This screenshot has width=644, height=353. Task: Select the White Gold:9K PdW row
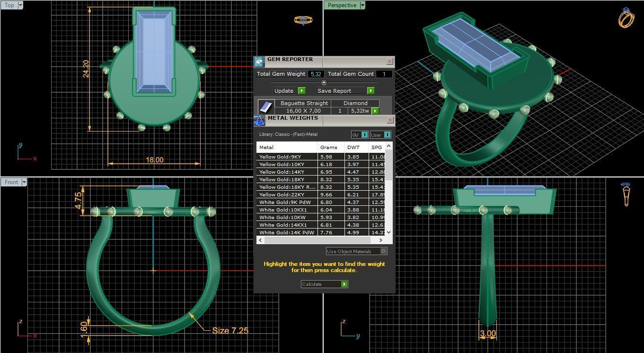click(x=321, y=202)
